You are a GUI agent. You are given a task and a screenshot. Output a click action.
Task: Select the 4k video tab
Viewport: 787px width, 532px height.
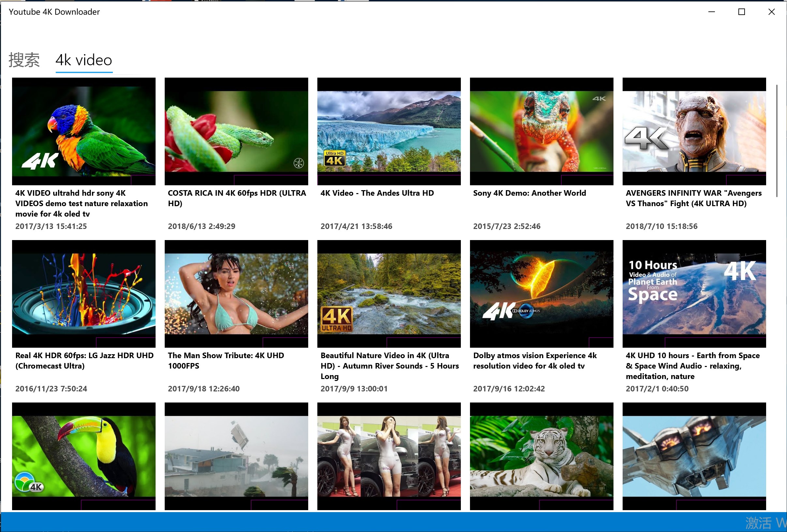(83, 60)
